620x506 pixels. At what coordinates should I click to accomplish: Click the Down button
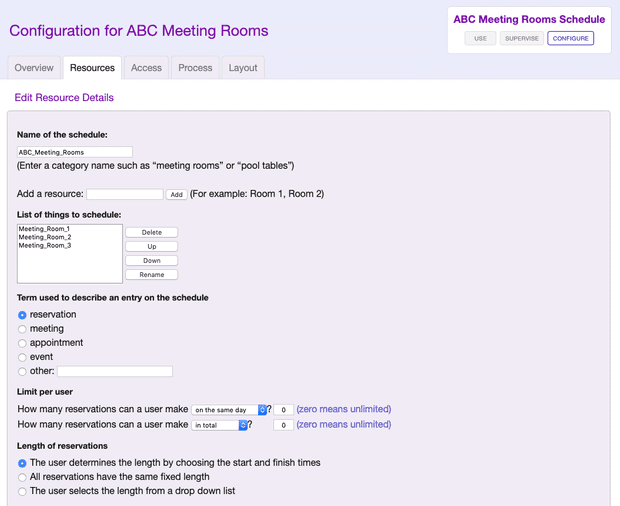click(x=152, y=261)
